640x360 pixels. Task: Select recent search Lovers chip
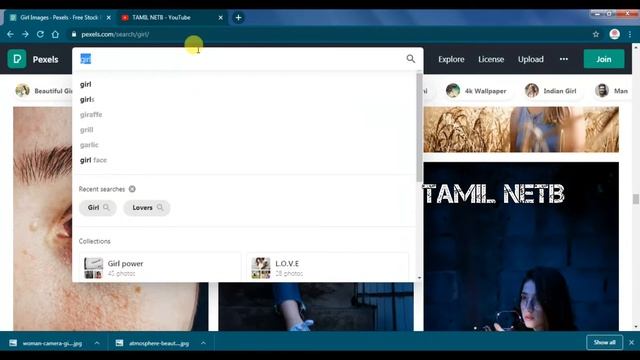pyautogui.click(x=147, y=208)
